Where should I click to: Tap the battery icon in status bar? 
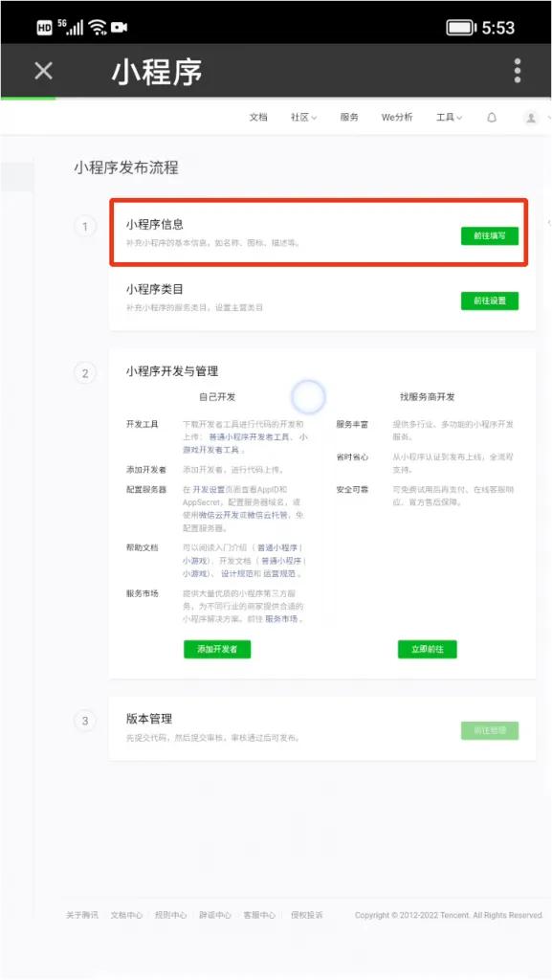[461, 28]
